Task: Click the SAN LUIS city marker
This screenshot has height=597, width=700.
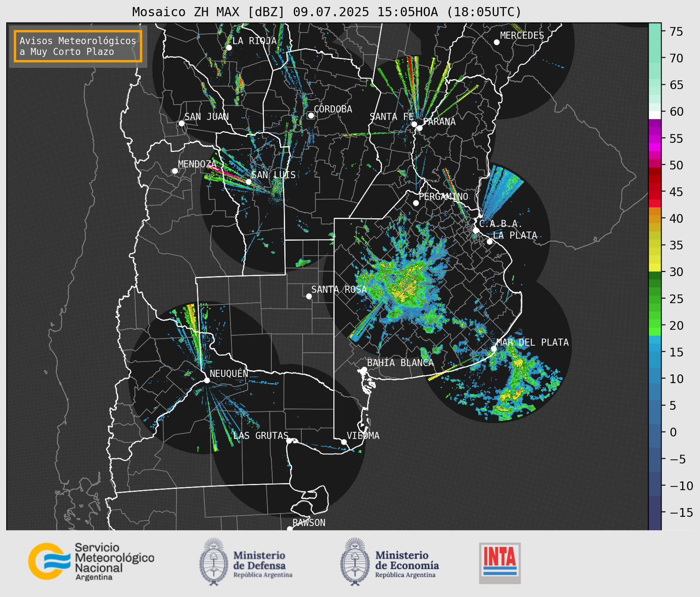Action: point(249,182)
